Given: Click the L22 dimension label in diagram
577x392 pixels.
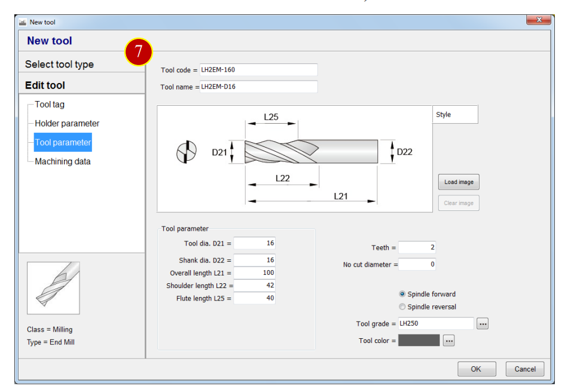Looking at the screenshot, I should [x=283, y=178].
